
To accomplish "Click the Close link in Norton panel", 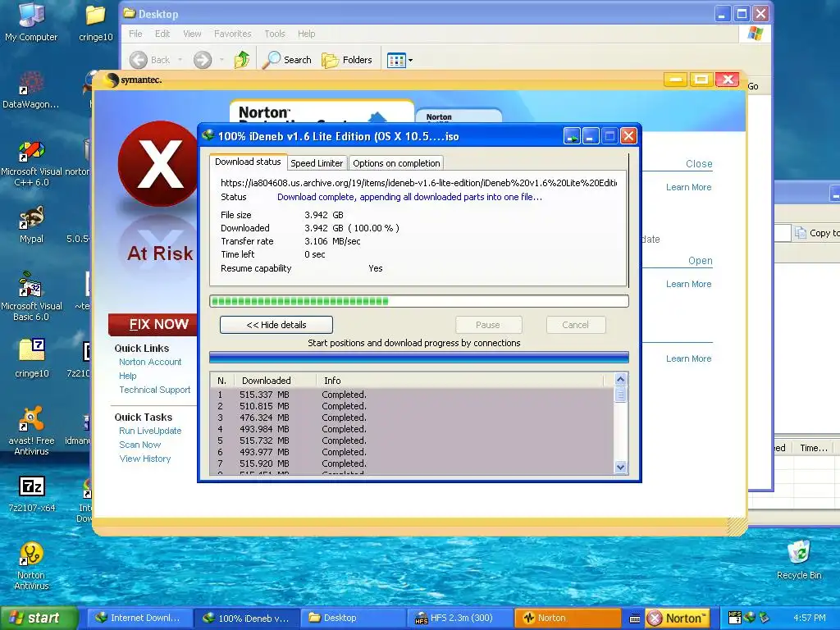I will point(699,164).
